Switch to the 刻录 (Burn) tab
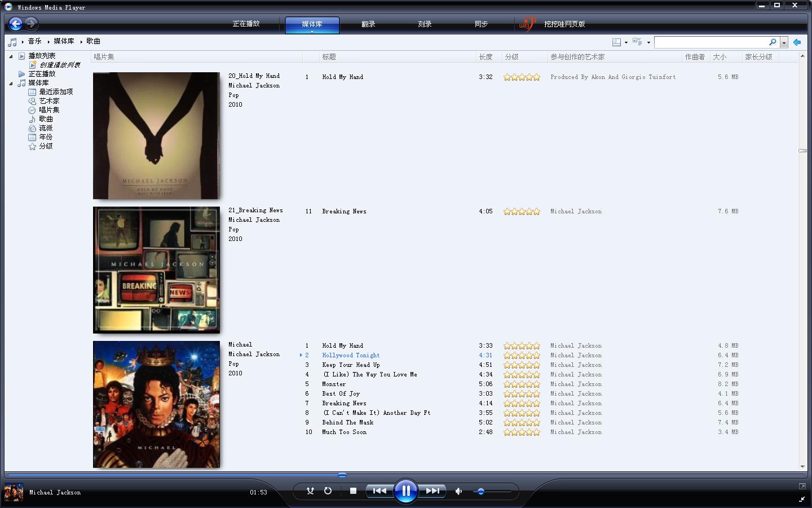 click(425, 24)
